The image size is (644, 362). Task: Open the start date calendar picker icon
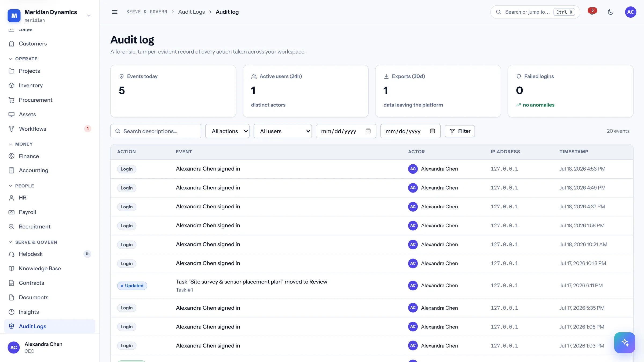(x=368, y=131)
